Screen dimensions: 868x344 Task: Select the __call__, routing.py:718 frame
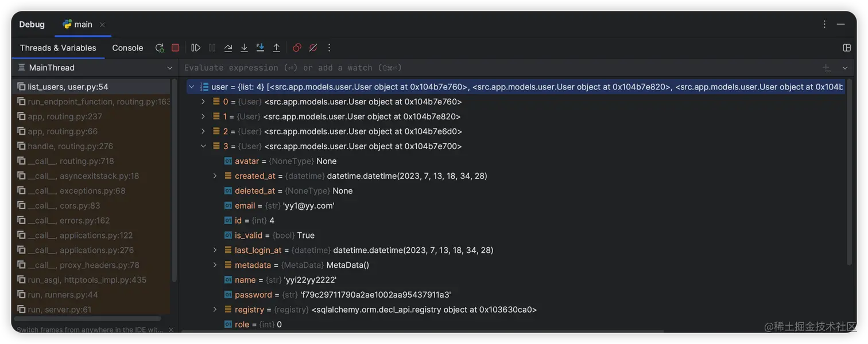(x=92, y=162)
